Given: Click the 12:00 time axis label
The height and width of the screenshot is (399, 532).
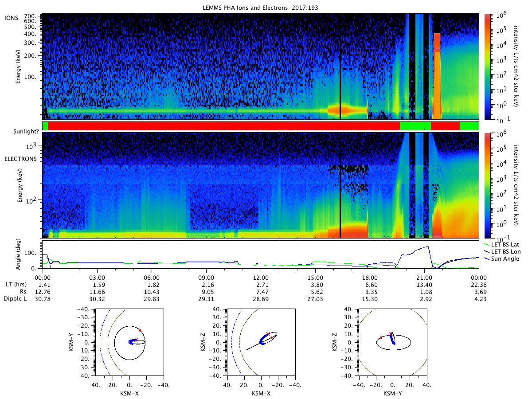Looking at the screenshot, I should pyautogui.click(x=261, y=277).
